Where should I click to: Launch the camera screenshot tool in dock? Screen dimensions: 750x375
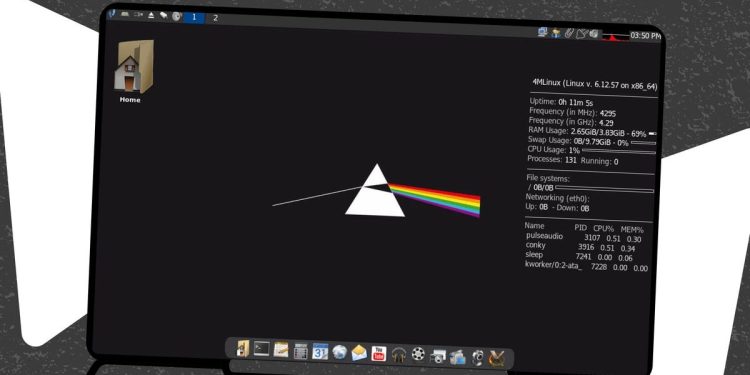[x=438, y=356]
